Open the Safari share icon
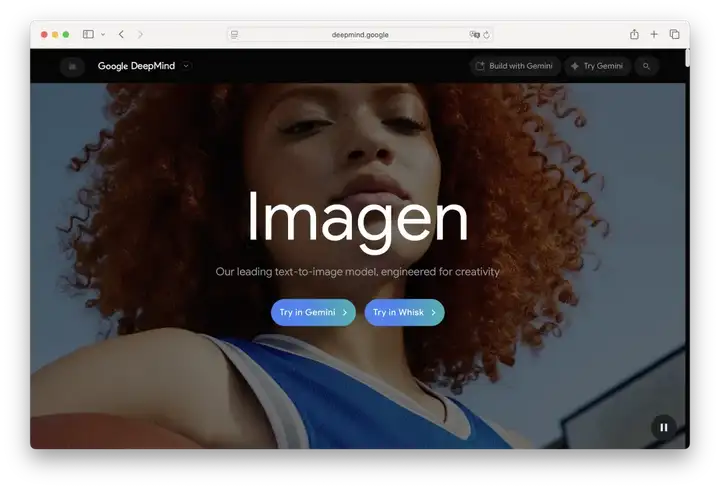720x489 pixels. pyautogui.click(x=634, y=34)
